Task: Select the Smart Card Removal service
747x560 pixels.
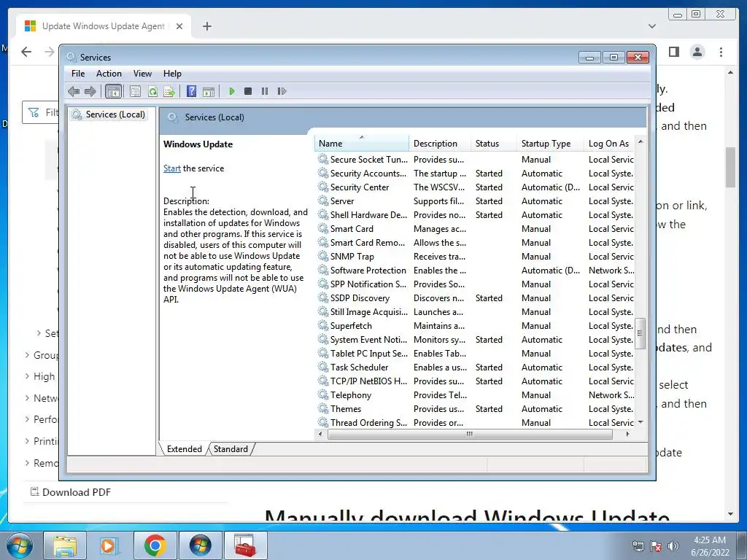Action: point(475,242)
